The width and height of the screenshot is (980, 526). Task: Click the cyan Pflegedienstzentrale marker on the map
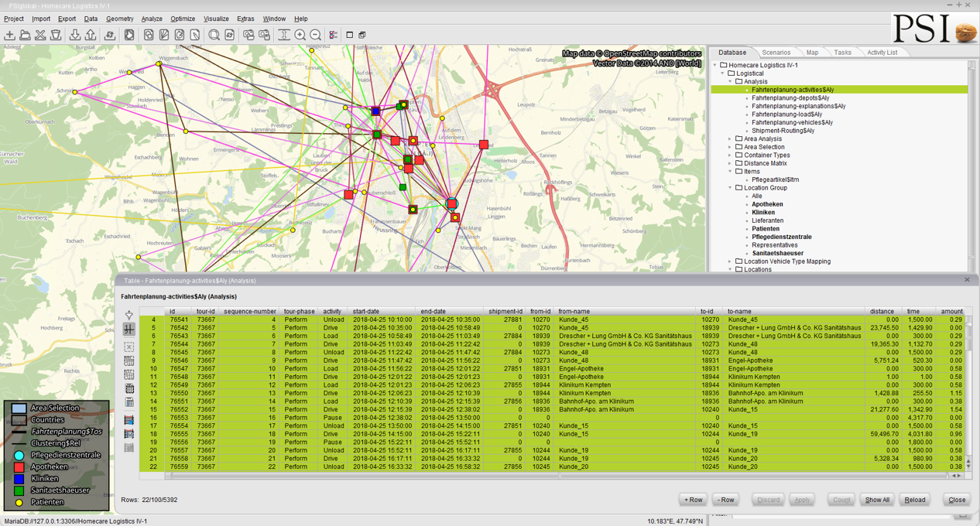452,203
